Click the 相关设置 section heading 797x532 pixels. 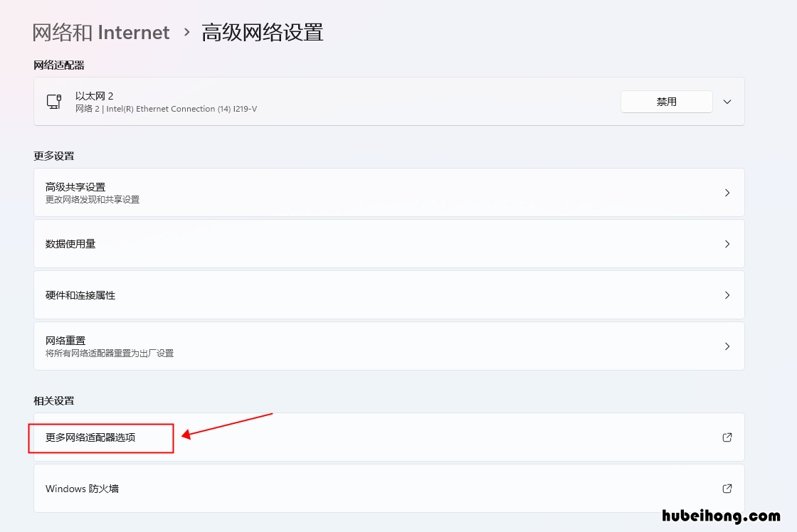coord(54,401)
